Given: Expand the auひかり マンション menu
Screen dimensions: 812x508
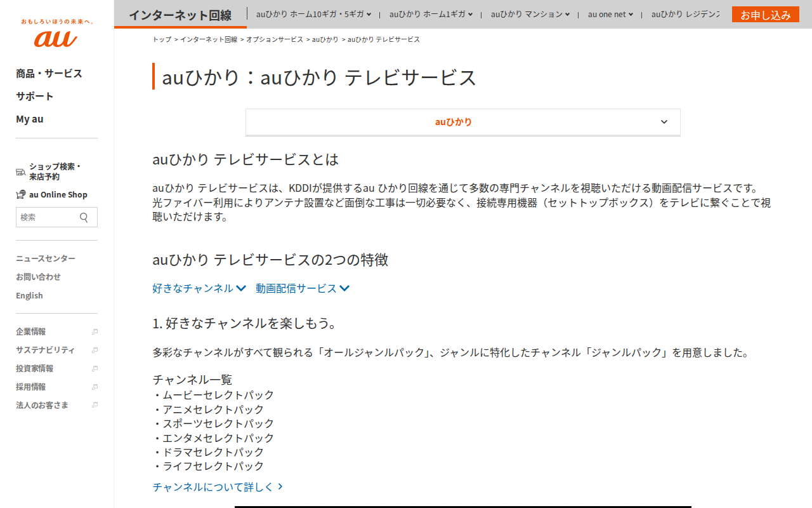Looking at the screenshot, I should tap(530, 14).
